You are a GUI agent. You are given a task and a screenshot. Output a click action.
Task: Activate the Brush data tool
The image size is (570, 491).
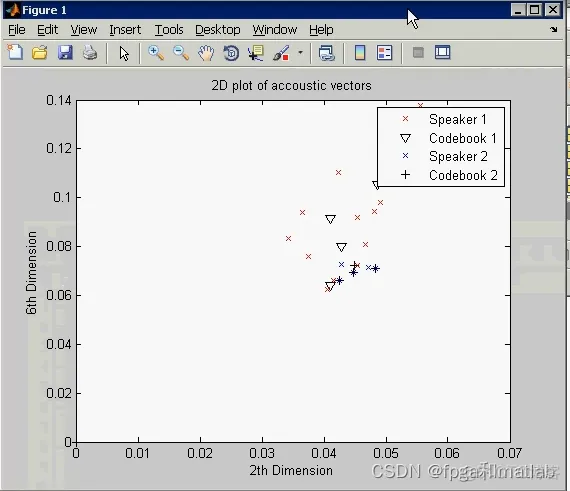click(281, 53)
